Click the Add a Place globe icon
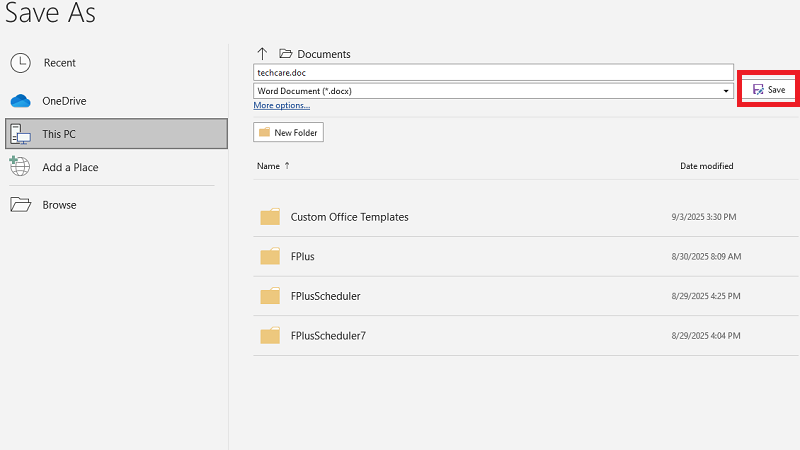The width and height of the screenshot is (800, 450). click(20, 167)
